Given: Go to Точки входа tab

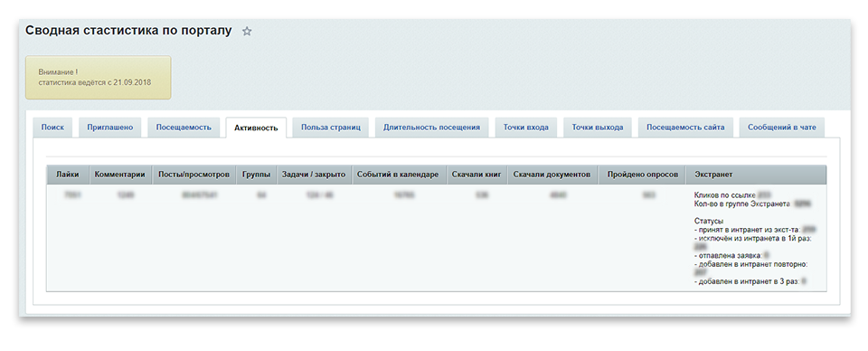Looking at the screenshot, I should coord(526,128).
